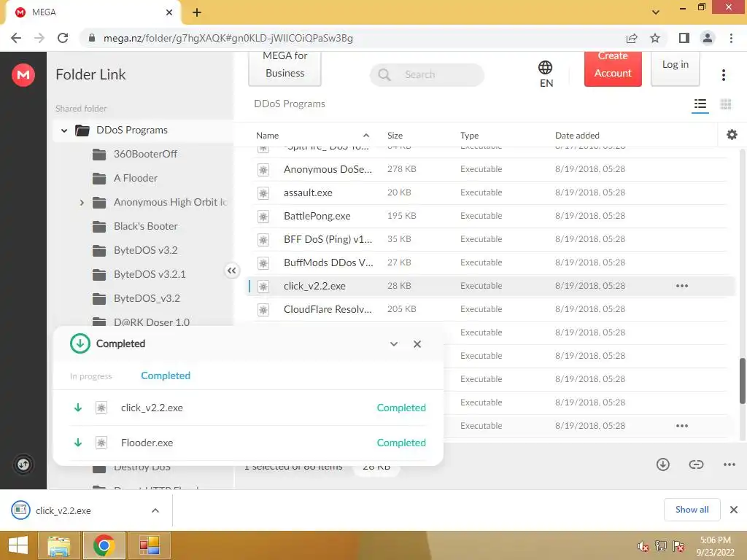The width and height of the screenshot is (747, 560).
Task: Close the MEGA tab
Action: (x=169, y=12)
